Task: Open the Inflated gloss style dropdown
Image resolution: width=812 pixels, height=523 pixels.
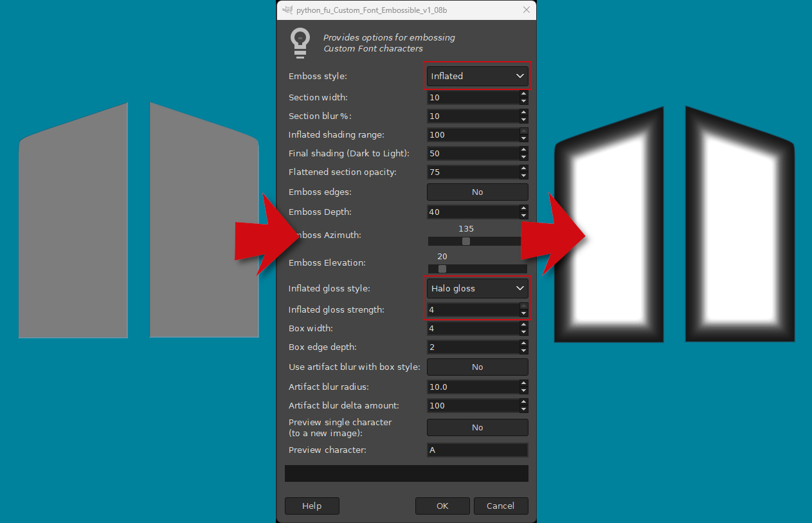Action: point(477,288)
